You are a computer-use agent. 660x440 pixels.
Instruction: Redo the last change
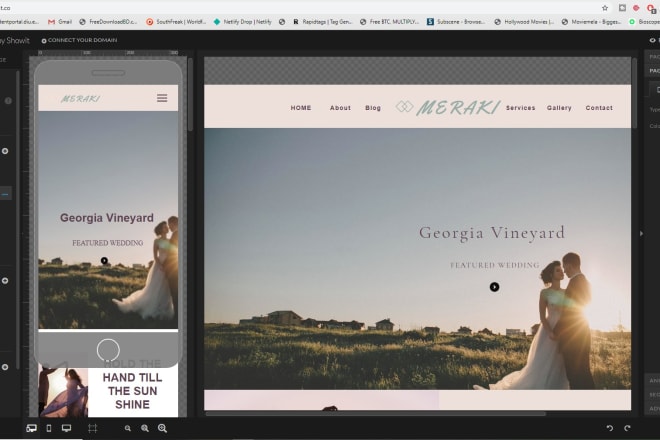tap(628, 428)
